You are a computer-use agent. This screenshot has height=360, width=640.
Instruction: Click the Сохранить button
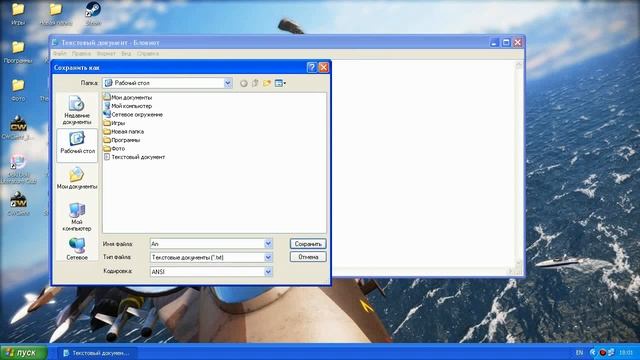pos(308,244)
